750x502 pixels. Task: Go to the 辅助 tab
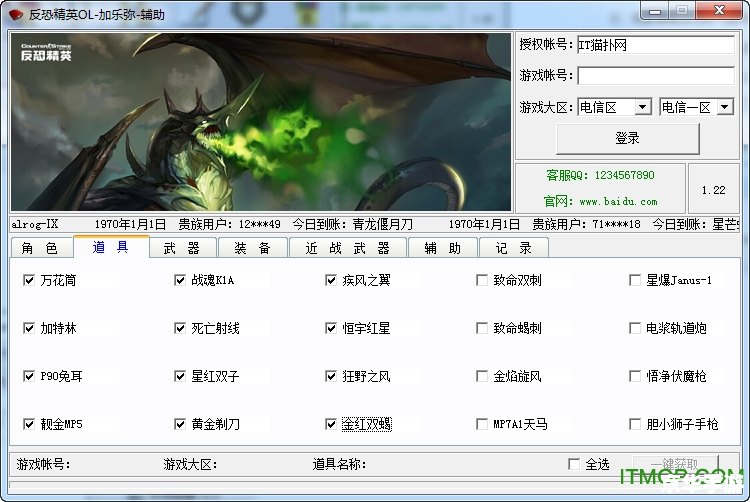443,248
